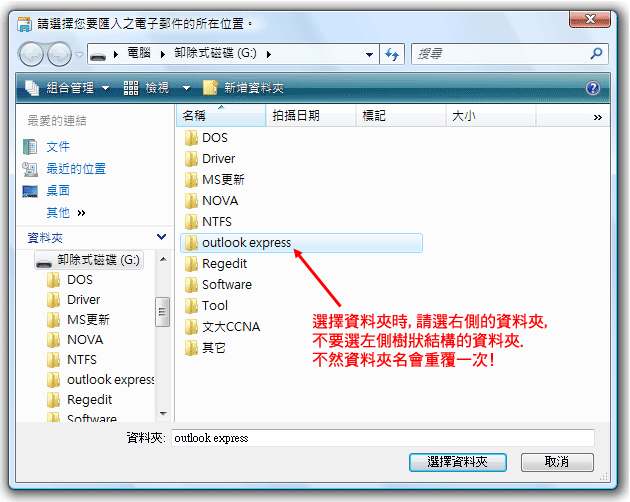Show more favorite links via 其他

(65, 213)
